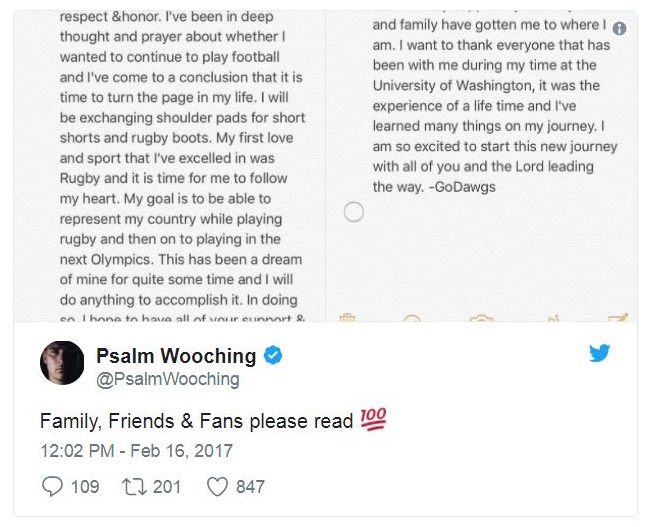Click the camera icon in note toolbar
The width and height of the screenshot is (652, 527).
(x=482, y=318)
